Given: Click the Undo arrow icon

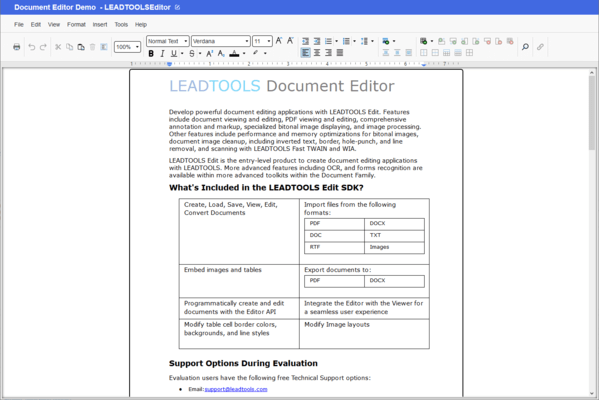Looking at the screenshot, I should [32, 47].
